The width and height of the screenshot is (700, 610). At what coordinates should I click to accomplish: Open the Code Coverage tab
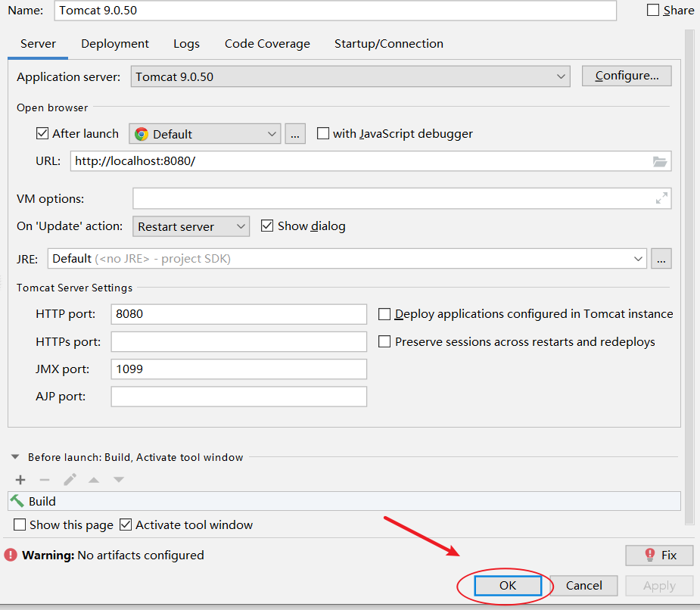tap(267, 44)
